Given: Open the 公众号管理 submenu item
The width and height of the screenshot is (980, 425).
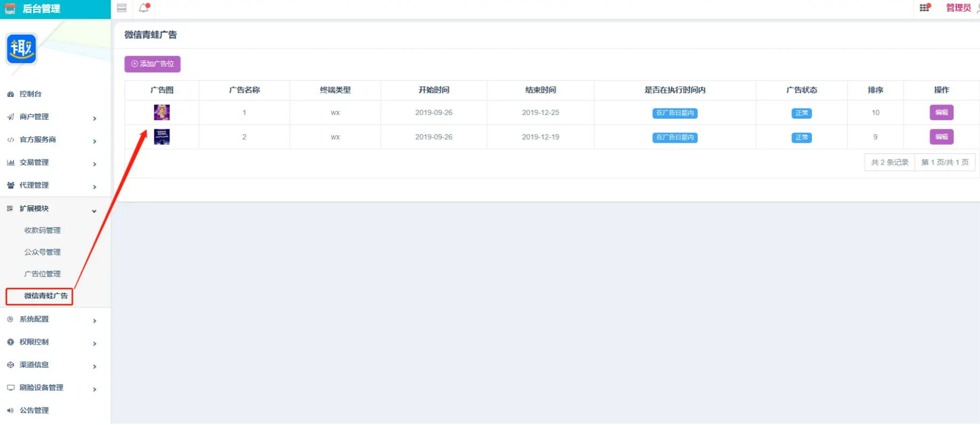Looking at the screenshot, I should click(x=42, y=252).
